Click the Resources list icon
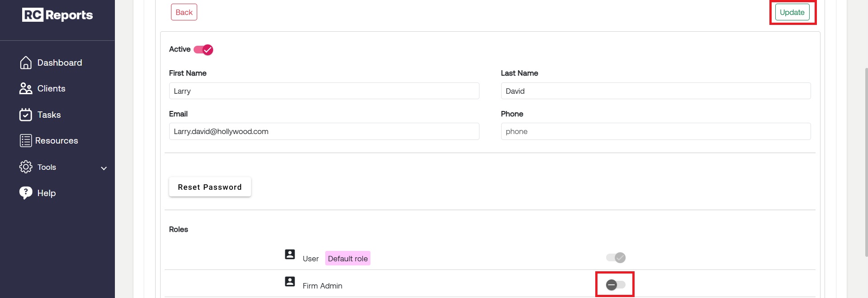 click(x=26, y=140)
